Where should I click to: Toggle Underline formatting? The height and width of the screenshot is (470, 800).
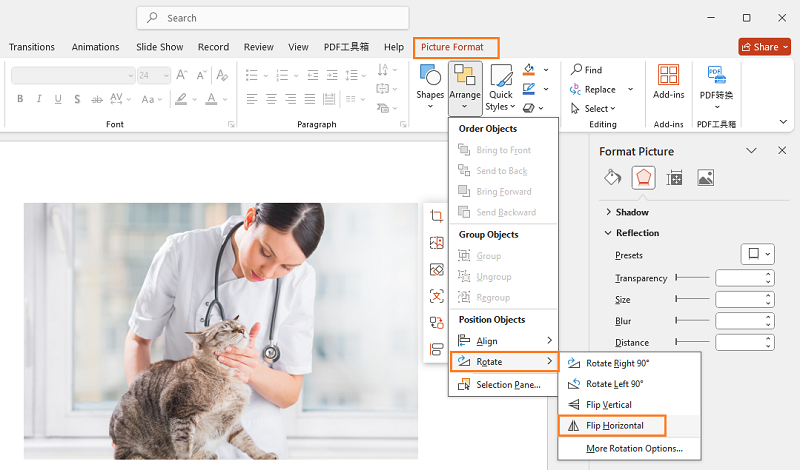point(58,99)
